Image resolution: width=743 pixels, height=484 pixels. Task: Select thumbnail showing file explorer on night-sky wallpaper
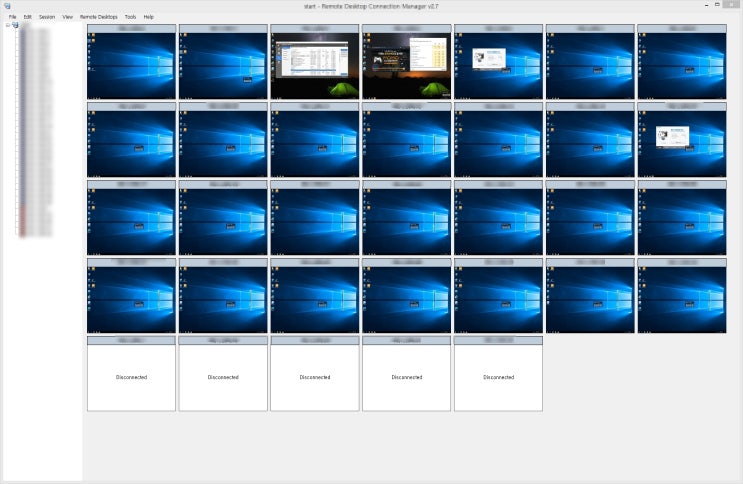(x=315, y=62)
